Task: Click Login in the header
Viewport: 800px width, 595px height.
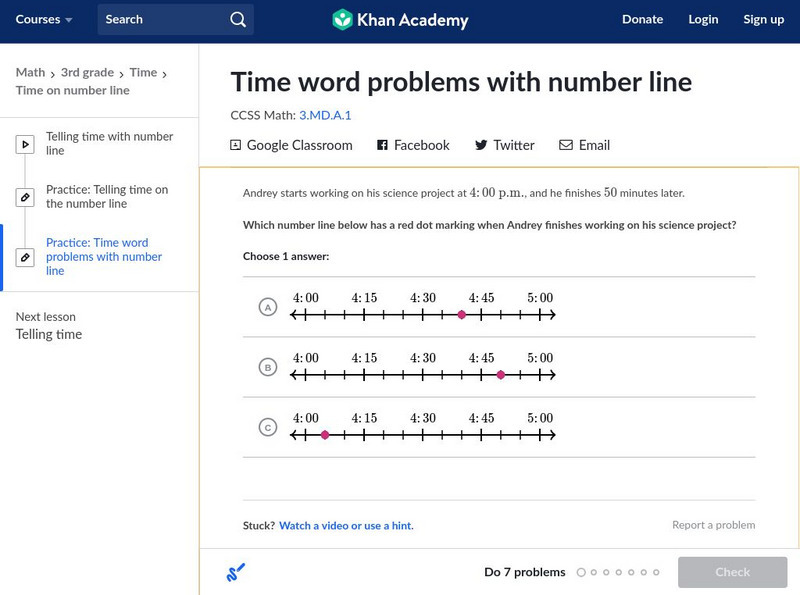Action: (x=703, y=19)
